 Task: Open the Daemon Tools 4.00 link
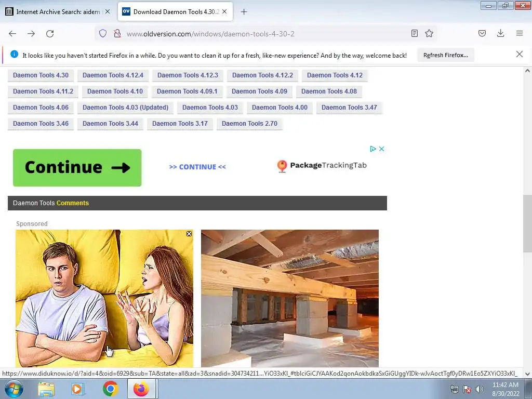[280, 108]
